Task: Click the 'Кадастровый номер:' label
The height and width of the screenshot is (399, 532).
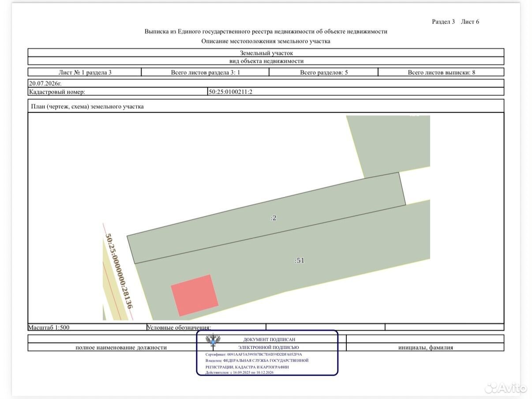Action: point(57,92)
